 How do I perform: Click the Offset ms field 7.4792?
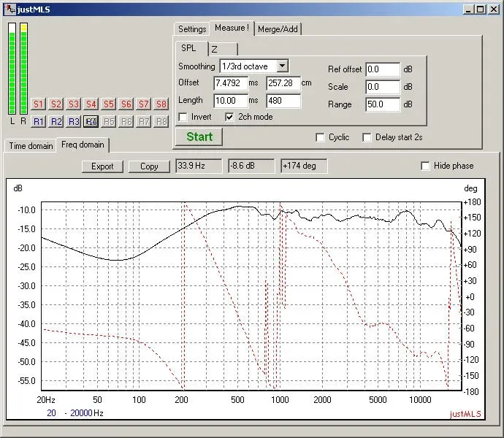231,83
